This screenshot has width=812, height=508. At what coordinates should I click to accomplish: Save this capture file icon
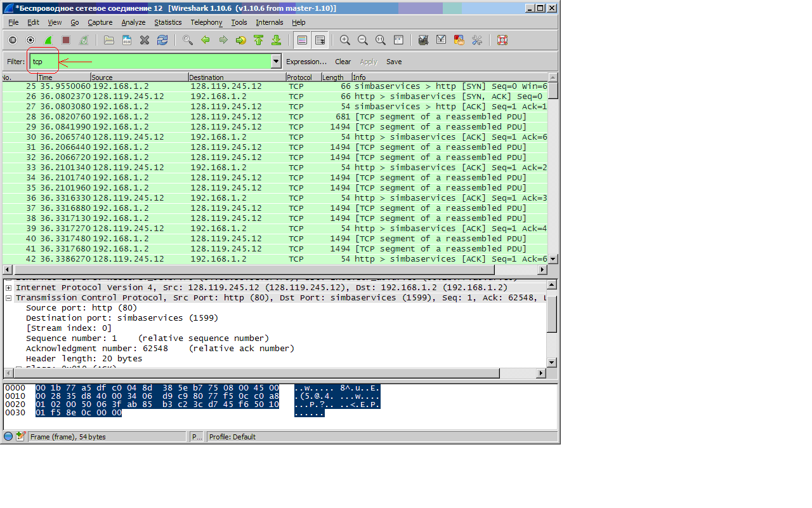127,40
